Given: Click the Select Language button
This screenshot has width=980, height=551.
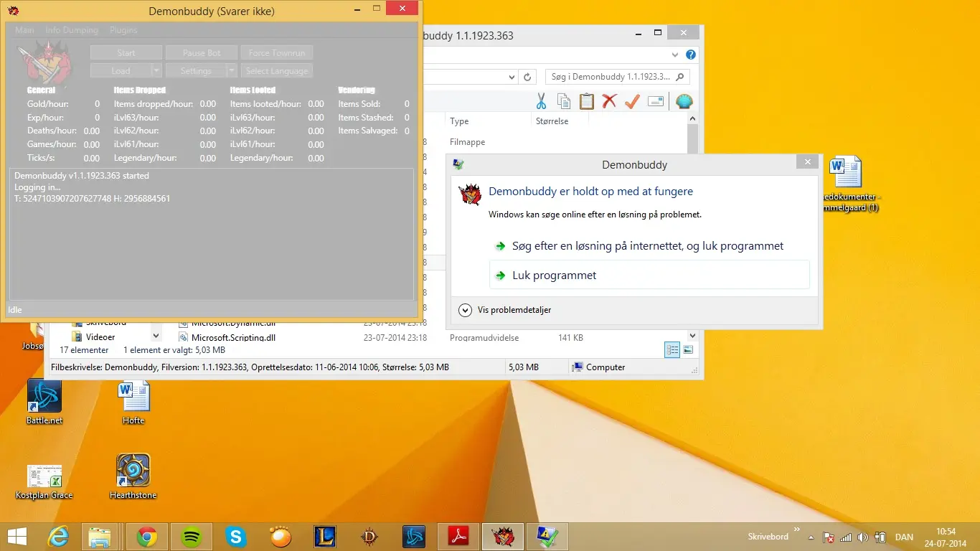Looking at the screenshot, I should [277, 70].
